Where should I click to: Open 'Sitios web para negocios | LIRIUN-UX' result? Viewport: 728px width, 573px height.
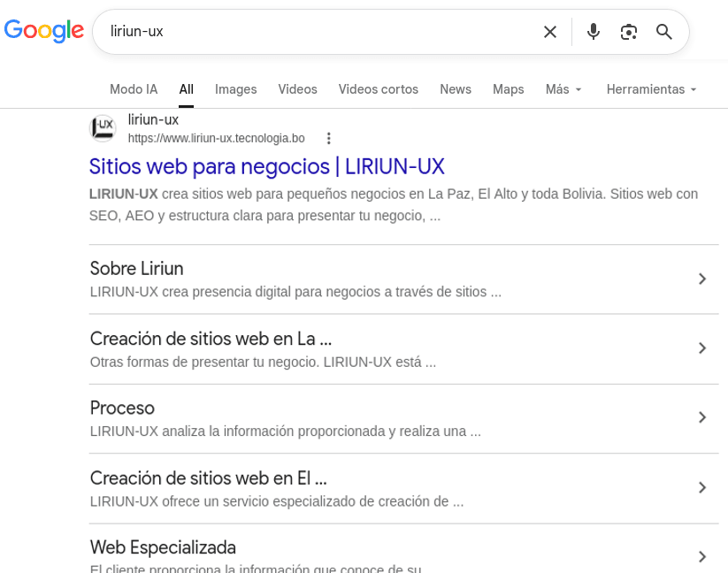pyautogui.click(x=267, y=166)
